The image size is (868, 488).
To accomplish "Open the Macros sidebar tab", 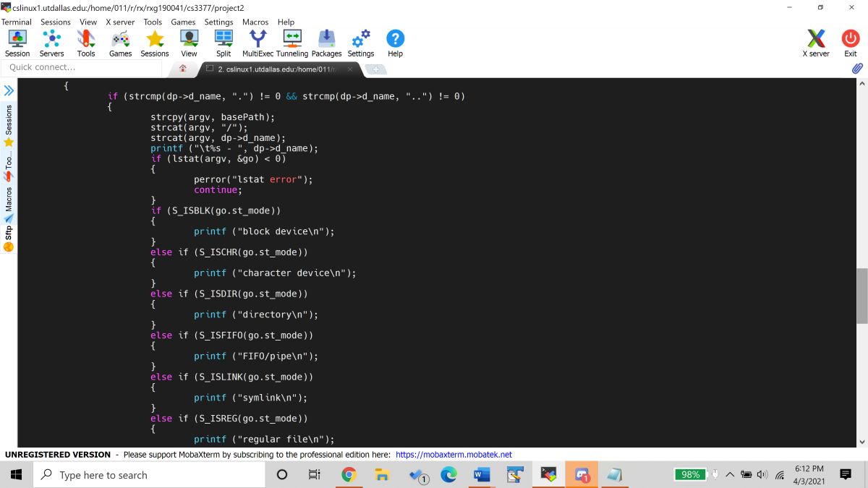I will click(x=9, y=205).
